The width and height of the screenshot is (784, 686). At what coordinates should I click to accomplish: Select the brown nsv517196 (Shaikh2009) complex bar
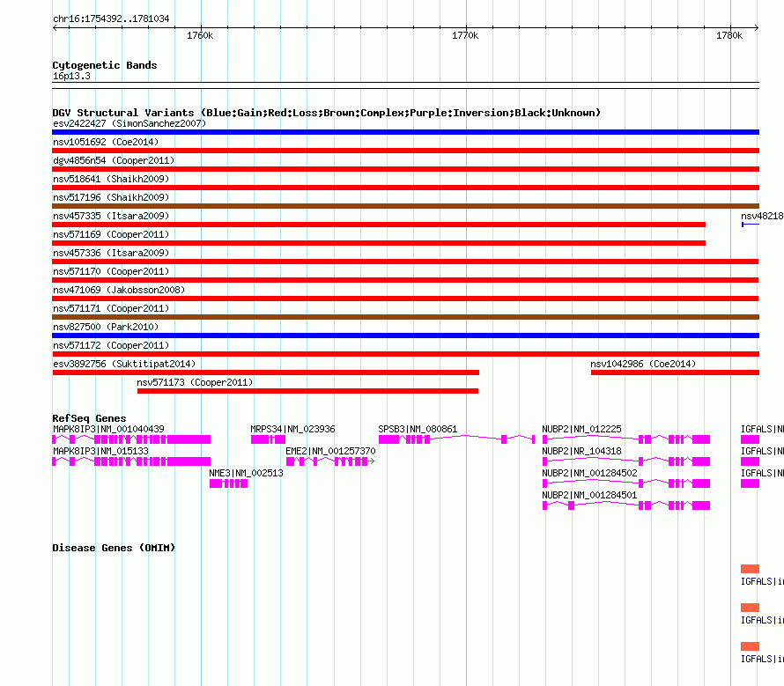405,206
